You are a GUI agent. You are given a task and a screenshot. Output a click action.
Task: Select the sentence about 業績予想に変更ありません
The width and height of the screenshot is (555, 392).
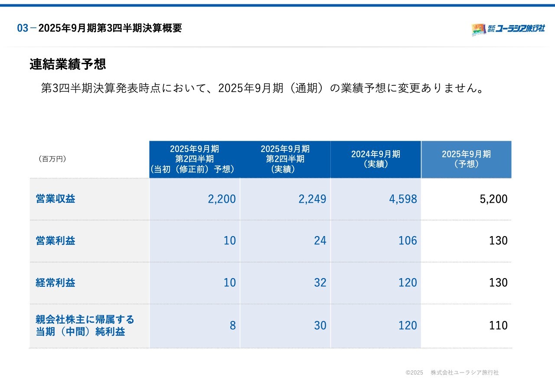click(262, 88)
